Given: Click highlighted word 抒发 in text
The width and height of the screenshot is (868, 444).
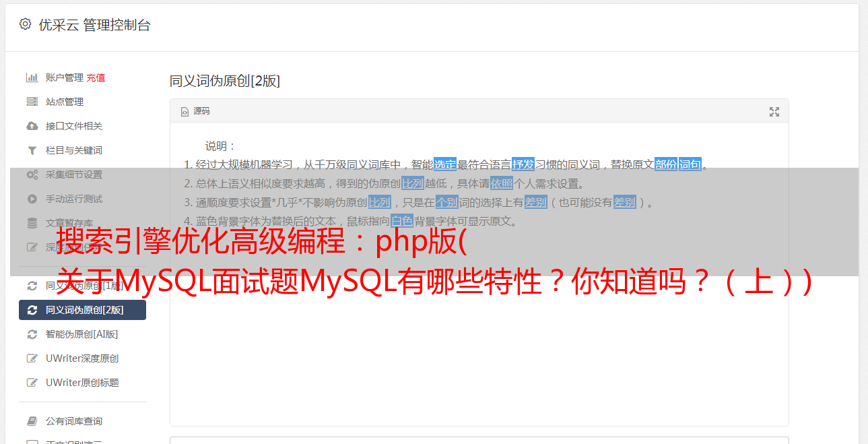Looking at the screenshot, I should (523, 164).
